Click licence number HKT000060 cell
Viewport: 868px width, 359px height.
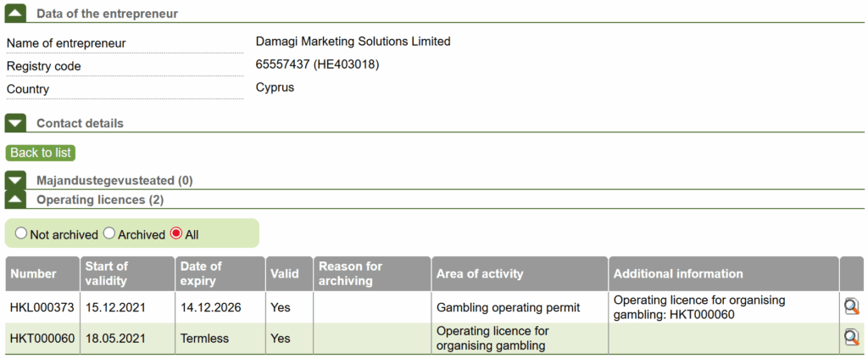(x=42, y=338)
